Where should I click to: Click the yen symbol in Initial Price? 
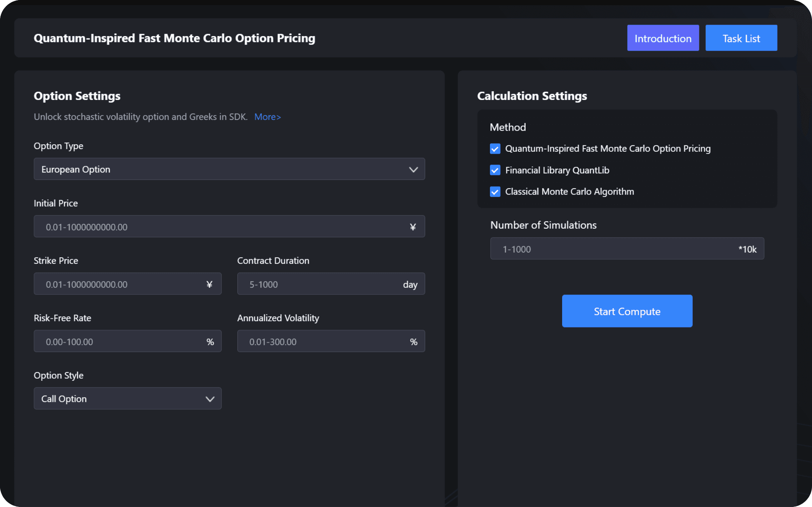coord(413,227)
